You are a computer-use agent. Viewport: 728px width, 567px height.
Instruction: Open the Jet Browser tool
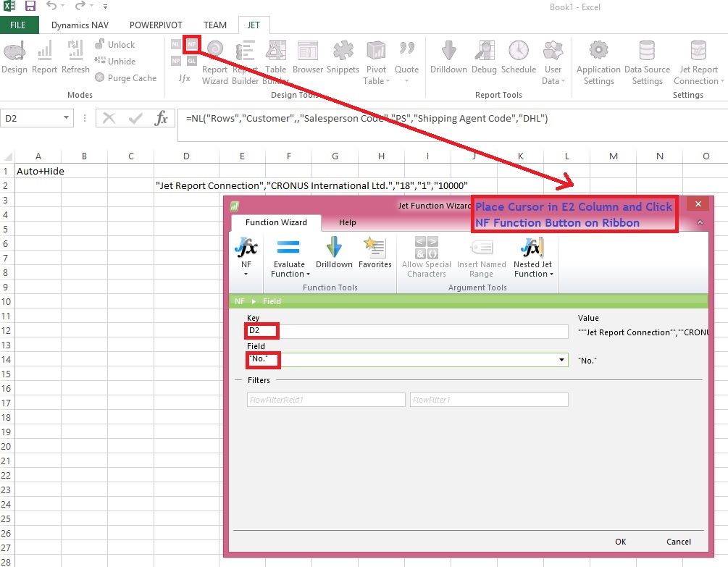tap(308, 59)
